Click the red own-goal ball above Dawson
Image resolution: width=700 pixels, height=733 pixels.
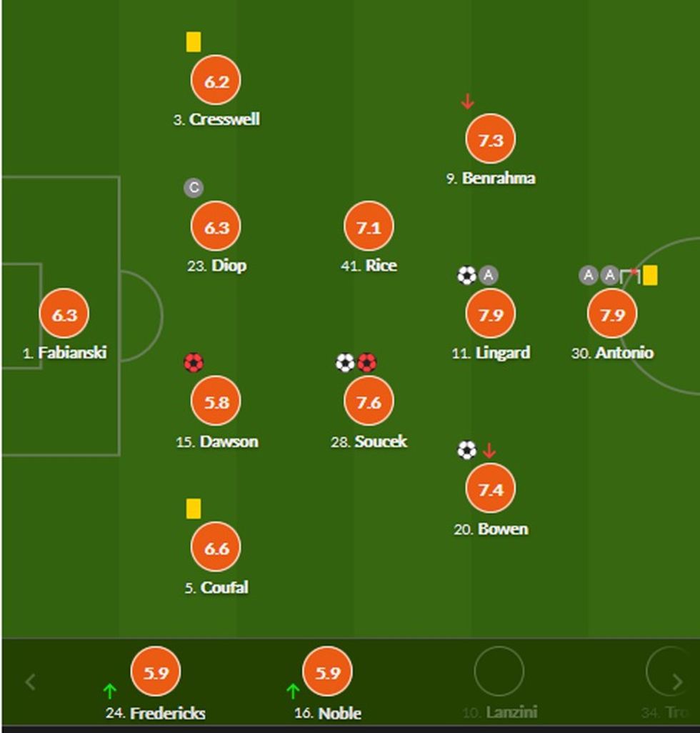[194, 363]
